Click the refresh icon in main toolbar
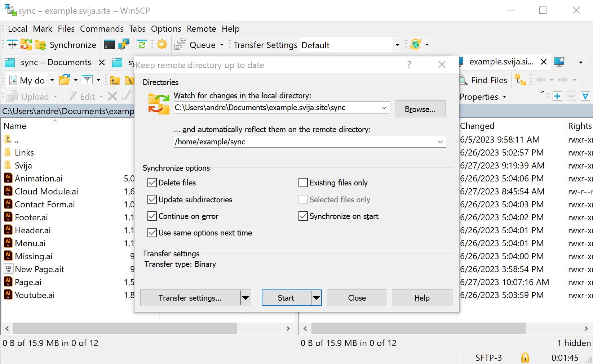This screenshot has width=593, height=364. [x=142, y=45]
